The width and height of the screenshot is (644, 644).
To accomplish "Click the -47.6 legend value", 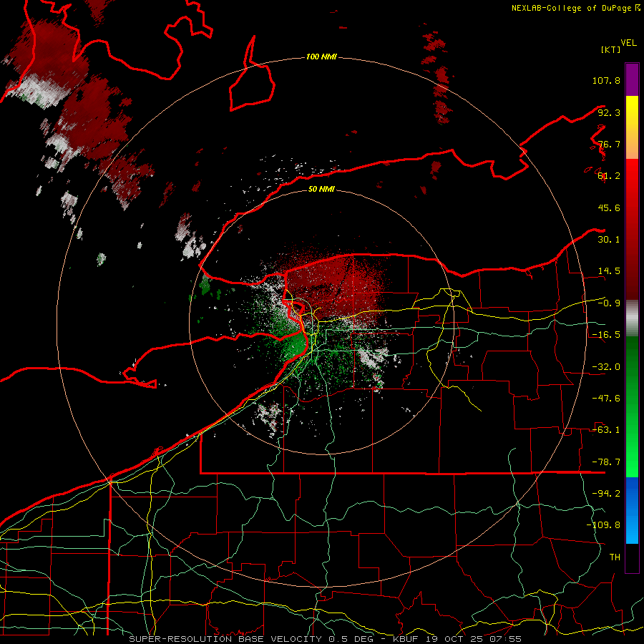I will pyautogui.click(x=606, y=399).
